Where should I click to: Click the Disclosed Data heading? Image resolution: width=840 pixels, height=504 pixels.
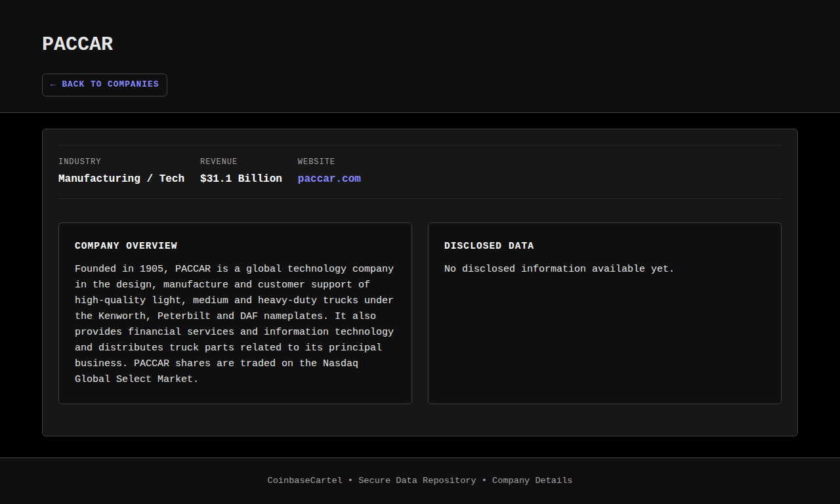pyautogui.click(x=489, y=246)
